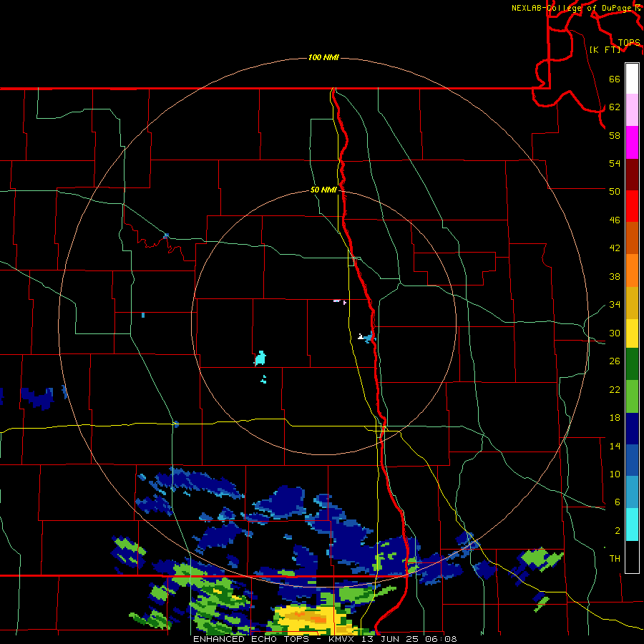Click the 50 NMI range ring label
Screen dimensions: 644x644
[323, 190]
